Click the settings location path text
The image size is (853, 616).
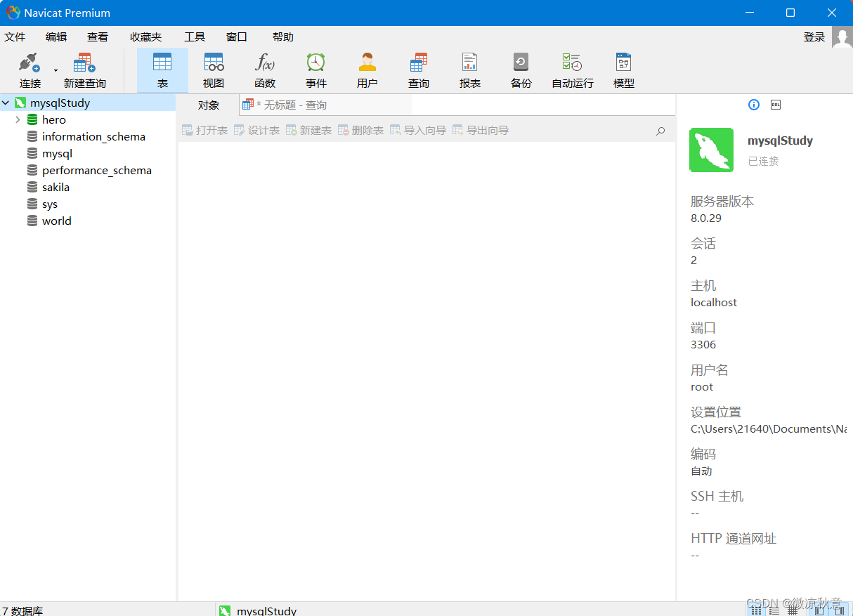pos(769,429)
